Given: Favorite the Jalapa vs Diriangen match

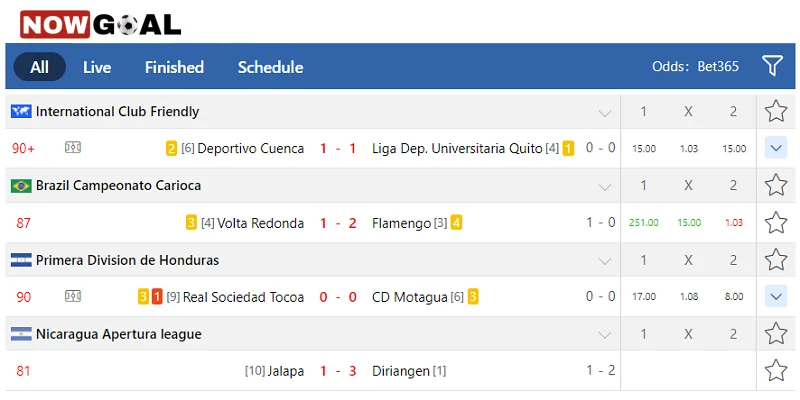Looking at the screenshot, I should pos(776,370).
